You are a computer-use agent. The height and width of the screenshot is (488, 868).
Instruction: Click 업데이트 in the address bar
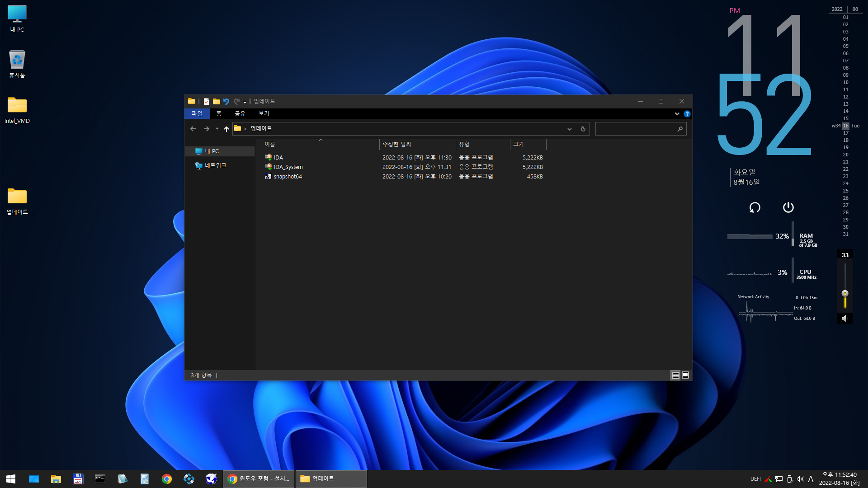click(261, 129)
